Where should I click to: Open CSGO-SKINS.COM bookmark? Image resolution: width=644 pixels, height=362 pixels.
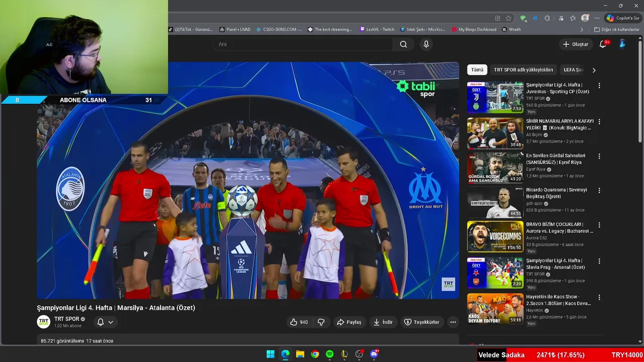(279, 30)
